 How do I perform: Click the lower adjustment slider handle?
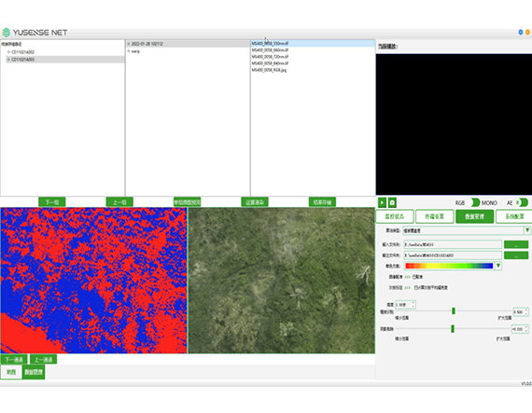(x=453, y=329)
